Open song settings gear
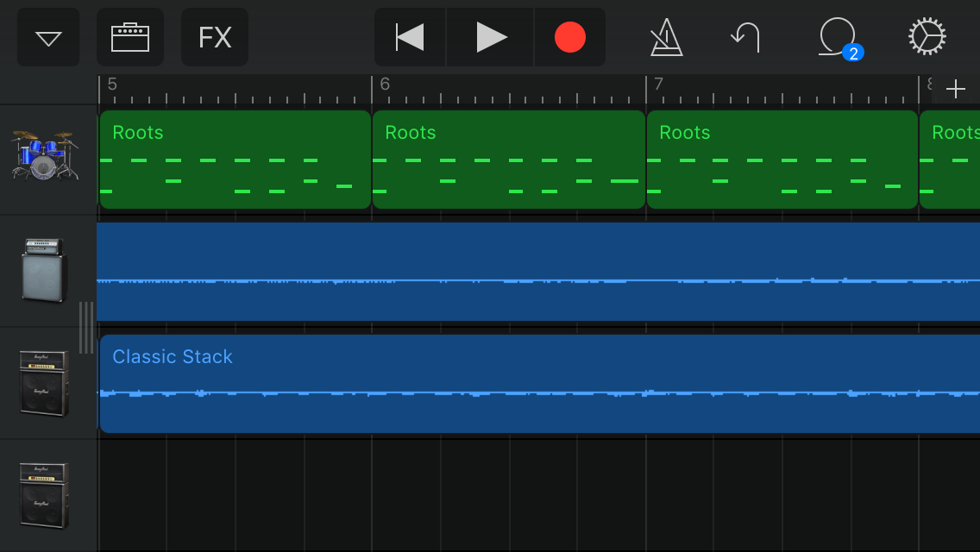This screenshot has width=980, height=552. pos(927,37)
